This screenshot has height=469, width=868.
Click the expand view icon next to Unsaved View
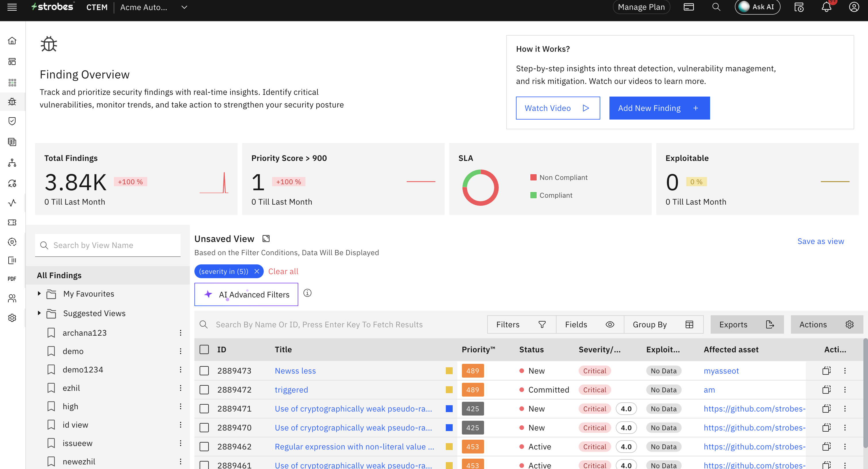pyautogui.click(x=266, y=239)
